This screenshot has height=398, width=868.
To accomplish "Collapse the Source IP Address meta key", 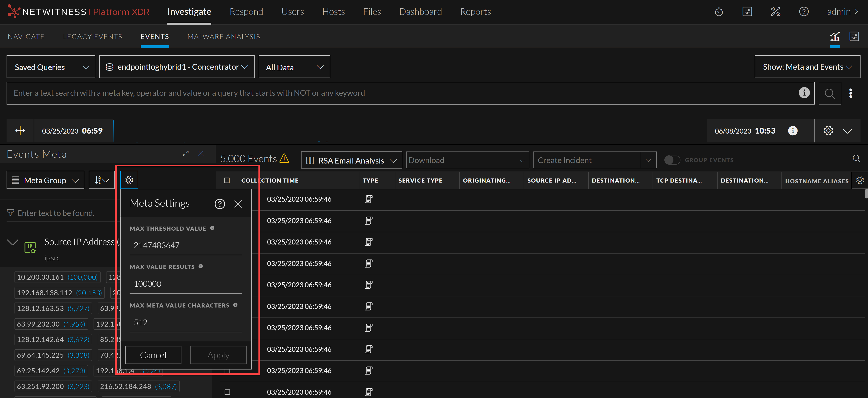I will click(x=12, y=242).
